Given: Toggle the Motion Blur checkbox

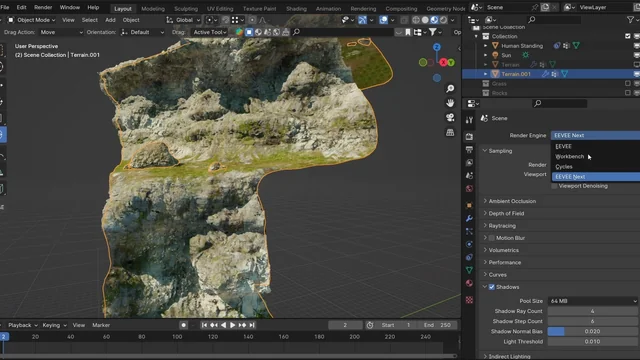Looking at the screenshot, I should coord(491,238).
